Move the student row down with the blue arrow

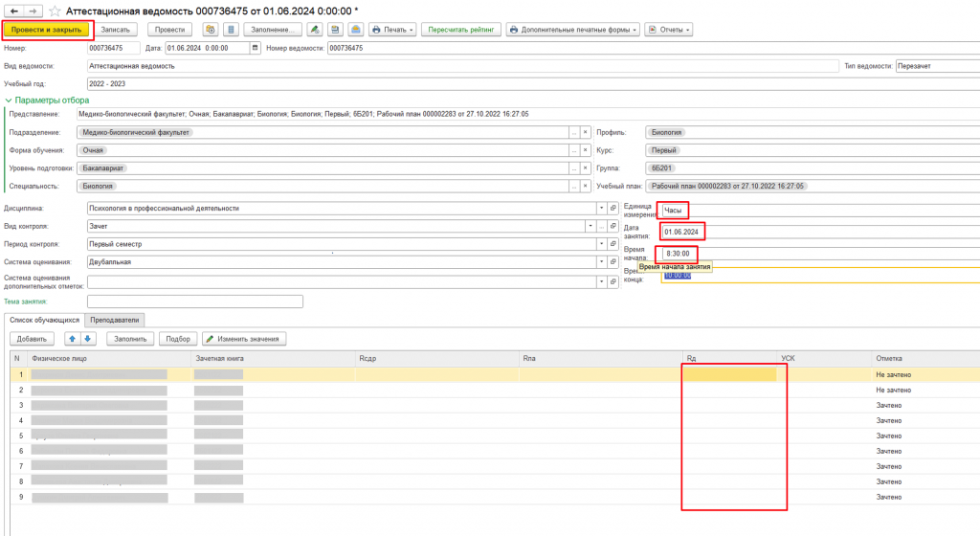(x=88, y=339)
